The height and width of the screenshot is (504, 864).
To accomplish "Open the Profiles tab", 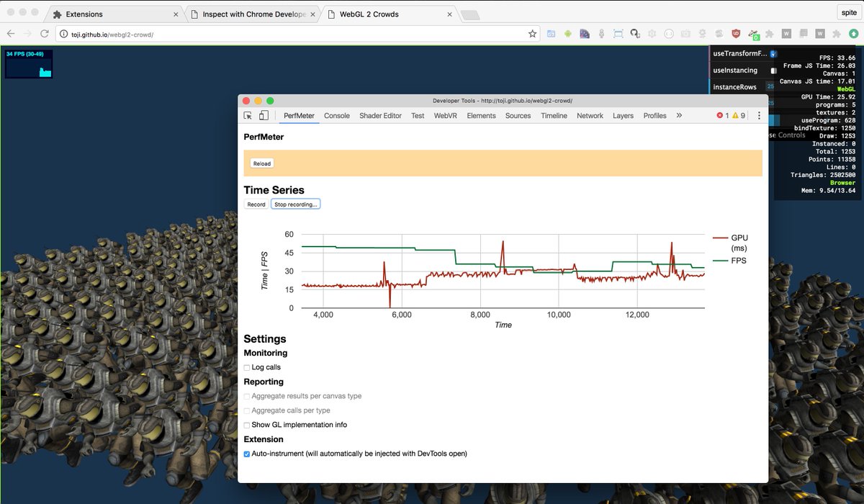I will point(654,116).
